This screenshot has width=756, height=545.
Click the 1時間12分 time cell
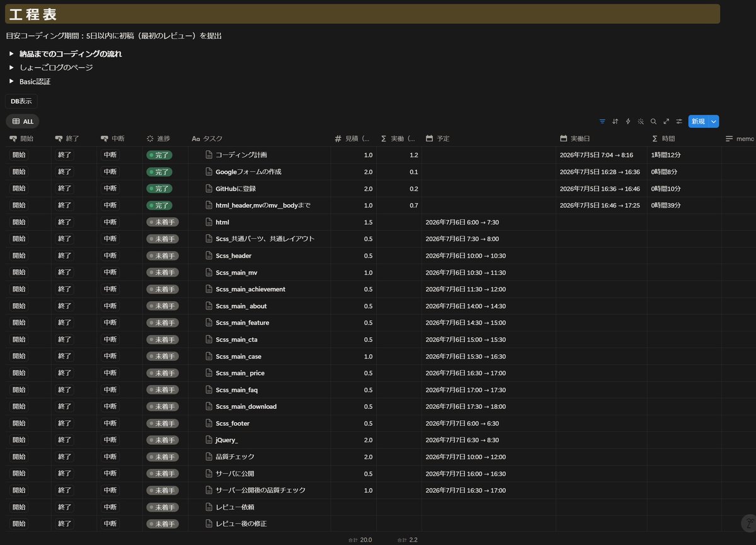pyautogui.click(x=667, y=155)
